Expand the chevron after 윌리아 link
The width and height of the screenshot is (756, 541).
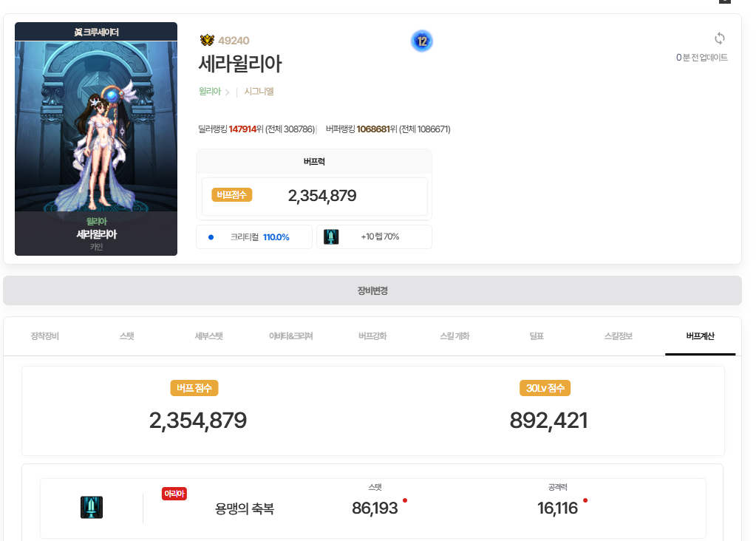[x=227, y=92]
